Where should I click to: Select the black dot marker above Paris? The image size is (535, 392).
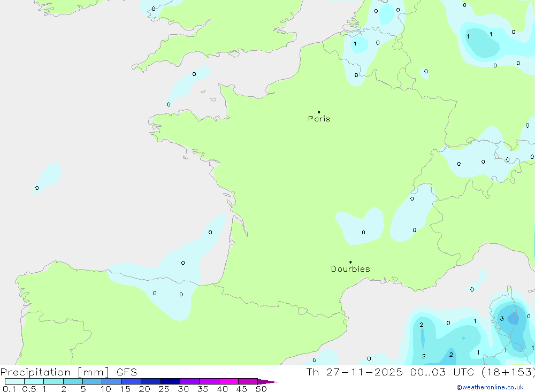coord(319,112)
